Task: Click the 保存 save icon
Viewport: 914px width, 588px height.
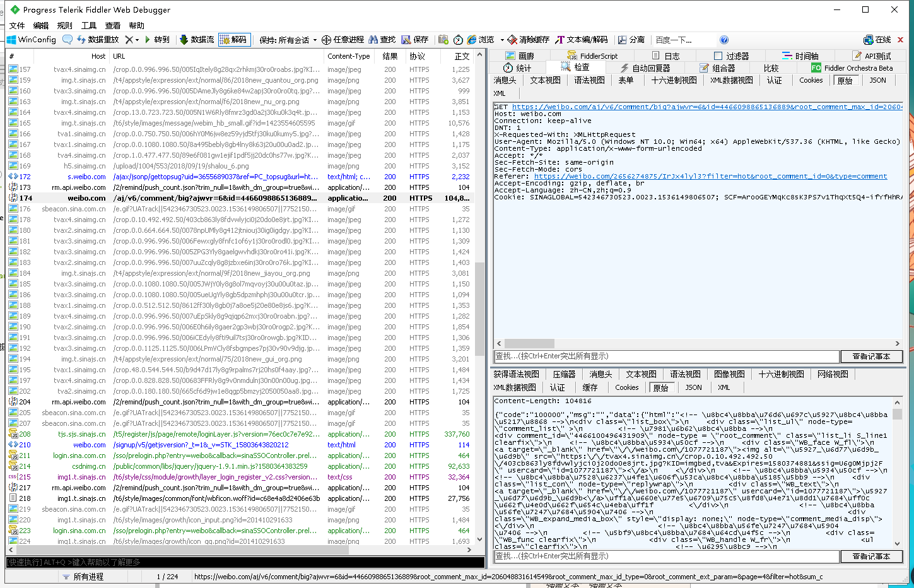Action: (x=406, y=40)
